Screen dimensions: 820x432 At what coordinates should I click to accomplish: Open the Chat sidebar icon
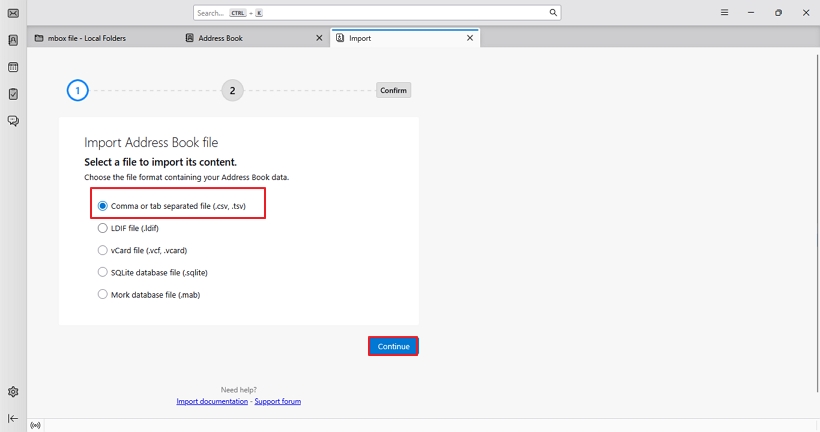tap(13, 121)
